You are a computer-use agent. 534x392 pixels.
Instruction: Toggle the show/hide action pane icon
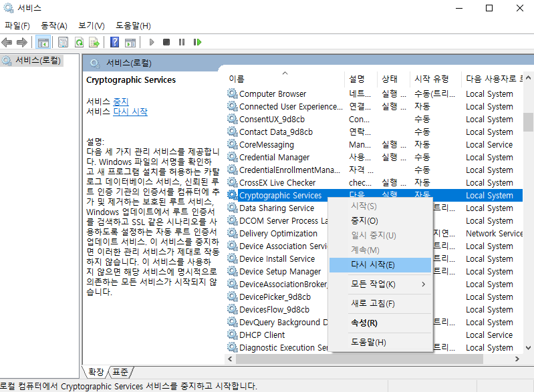point(130,42)
